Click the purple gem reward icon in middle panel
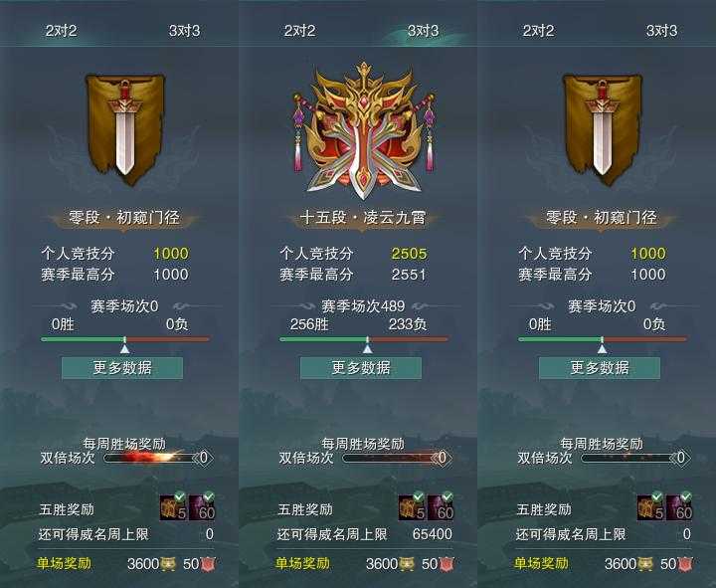This screenshot has width=716, height=588. 442,507
